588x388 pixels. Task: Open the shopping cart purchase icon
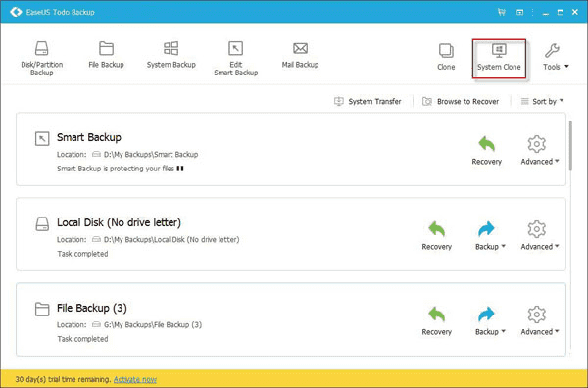coord(502,12)
